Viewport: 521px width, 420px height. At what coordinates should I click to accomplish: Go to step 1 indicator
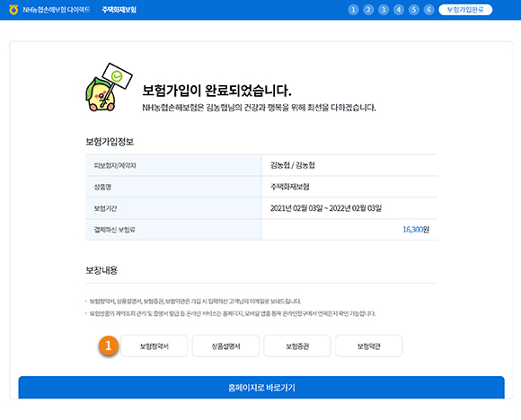coord(353,10)
